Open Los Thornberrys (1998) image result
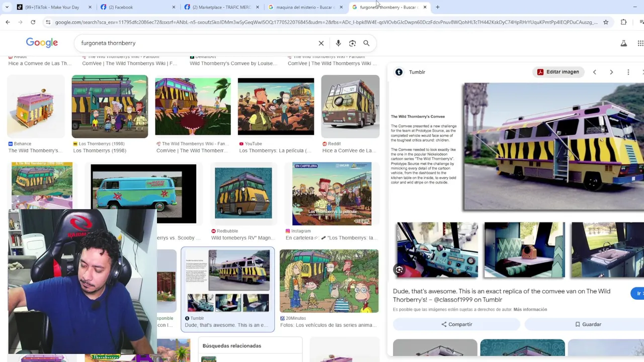The height and width of the screenshot is (362, 644). 110,107
